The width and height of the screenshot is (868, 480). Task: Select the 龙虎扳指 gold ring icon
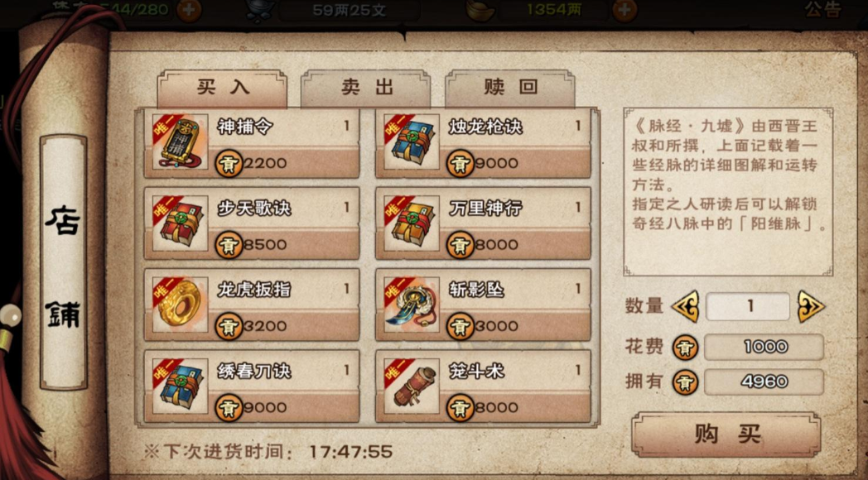point(180,305)
